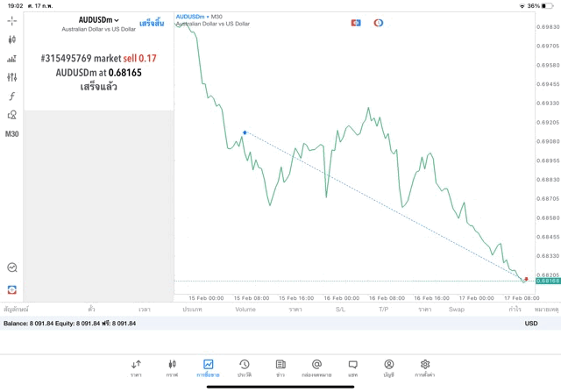
Task: Open the แชท (Chat) tab
Action: (352, 368)
